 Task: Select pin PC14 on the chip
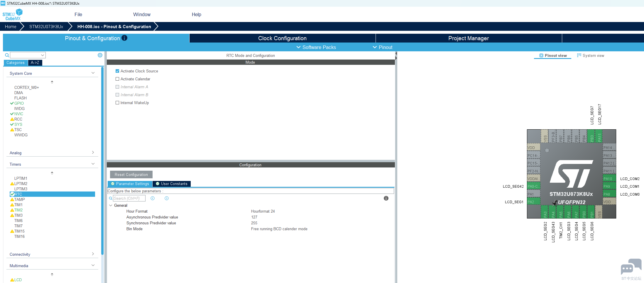[x=534, y=155]
